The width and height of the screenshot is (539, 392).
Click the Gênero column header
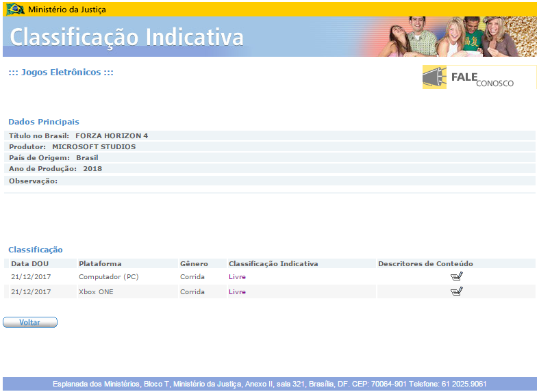point(194,263)
